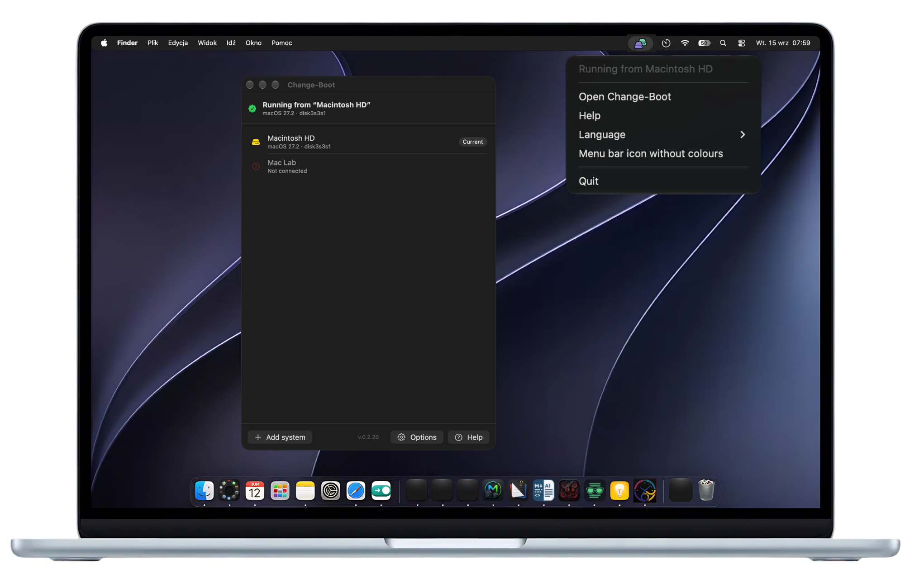Image resolution: width=905 pixels, height=588 pixels.
Task: Close the Change-Boot window
Action: (250, 85)
